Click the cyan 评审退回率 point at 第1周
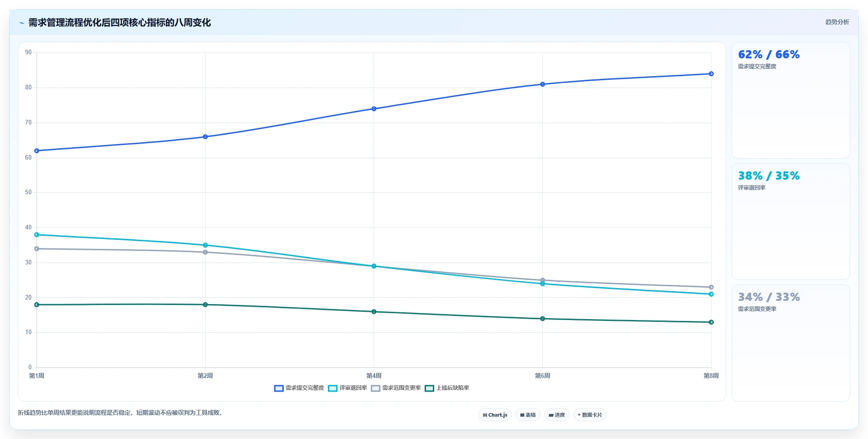 pos(36,235)
